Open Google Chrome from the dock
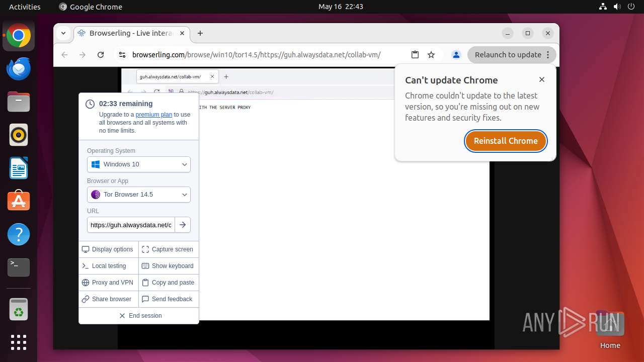 tap(19, 36)
